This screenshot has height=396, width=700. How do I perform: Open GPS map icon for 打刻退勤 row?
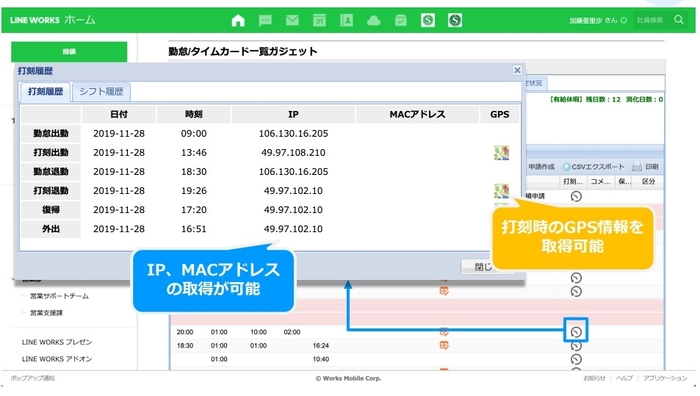pyautogui.click(x=501, y=191)
